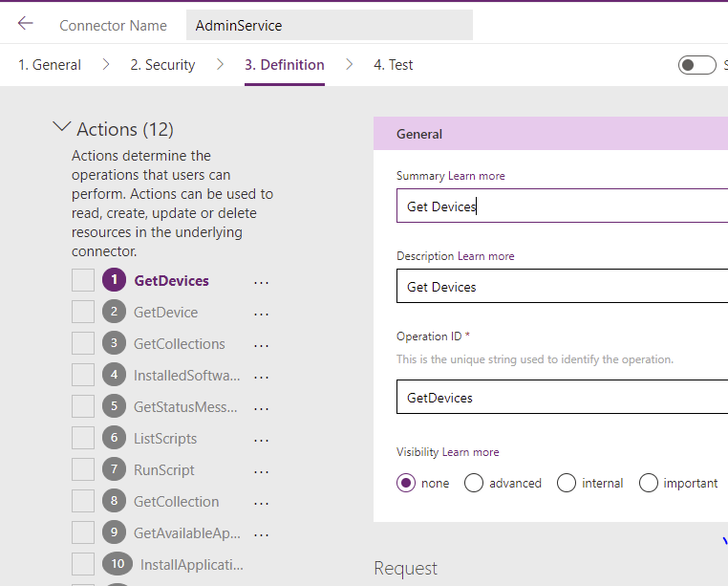Select the 'important' visibility option
This screenshot has height=586, width=728.
click(648, 483)
